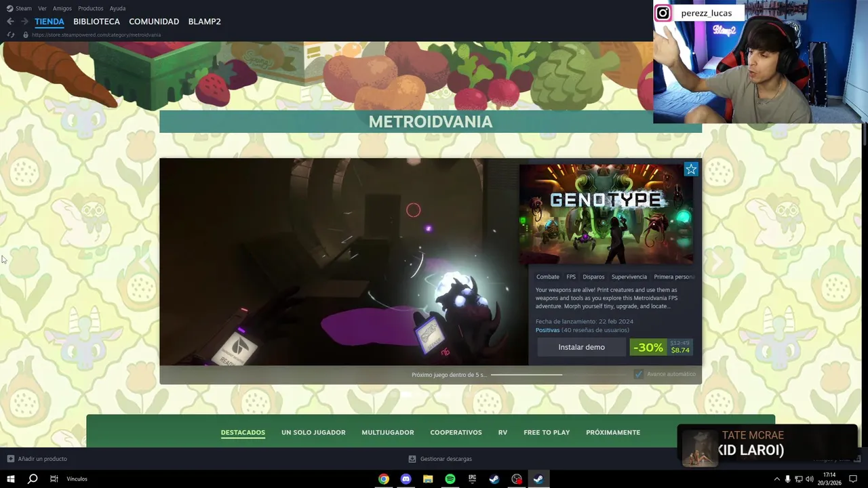Viewport: 868px width, 488px height.
Task: Open the BLAMP2 profile tab
Action: (204, 22)
